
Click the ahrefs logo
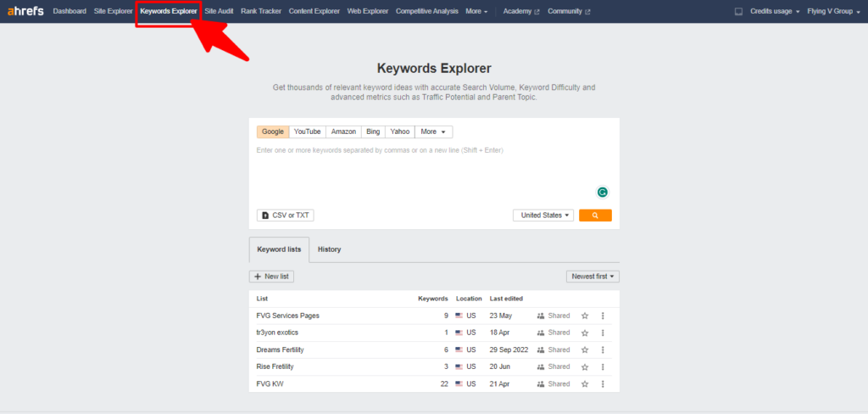coord(25,11)
